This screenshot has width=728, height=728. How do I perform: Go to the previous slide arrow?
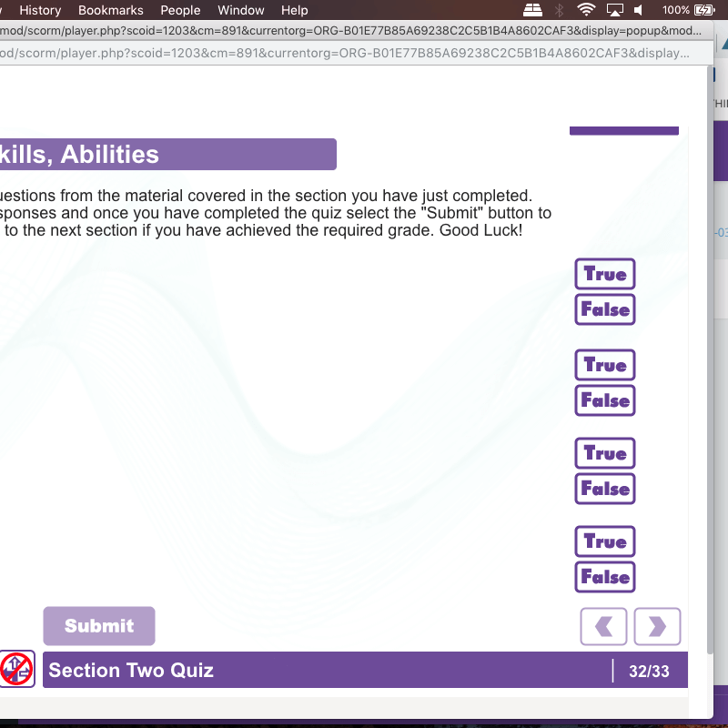(603, 626)
